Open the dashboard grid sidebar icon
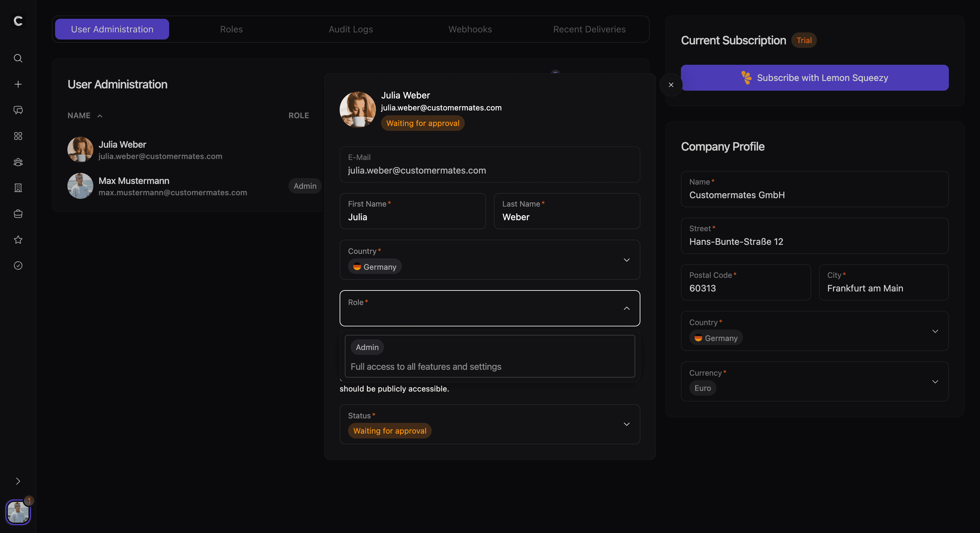980x533 pixels. click(18, 136)
